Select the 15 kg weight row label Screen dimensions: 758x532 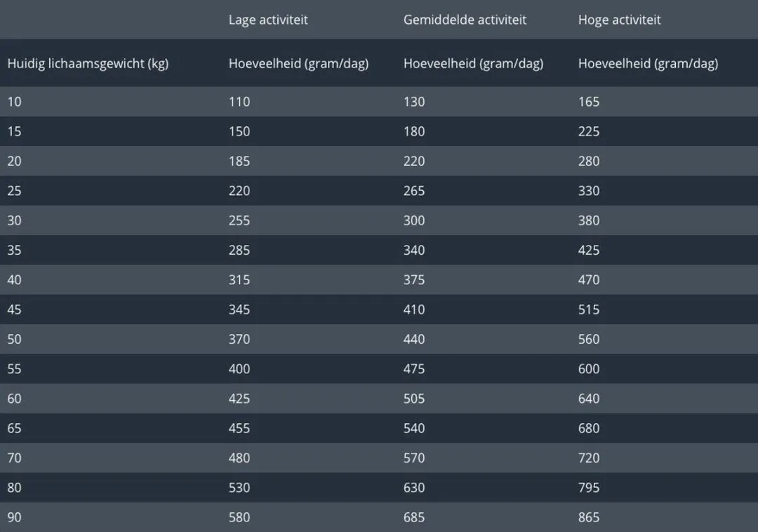15,131
